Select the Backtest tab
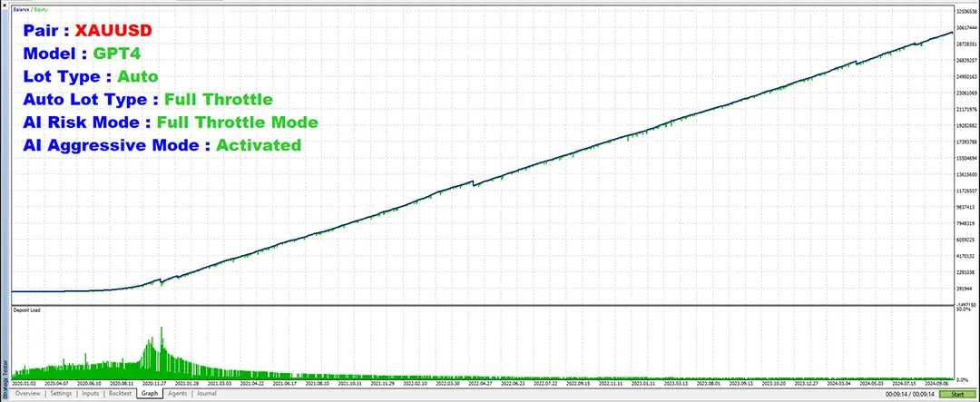Screen dimensions: 980x402 121,394
